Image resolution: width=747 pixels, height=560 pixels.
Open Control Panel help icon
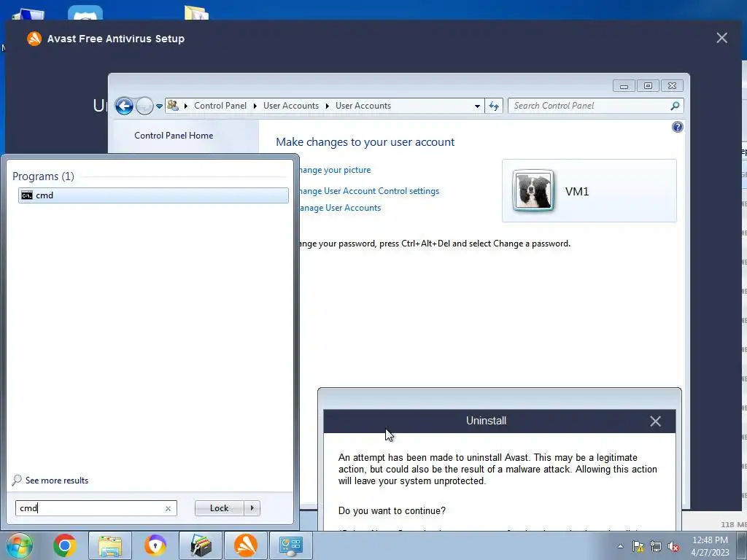[677, 127]
